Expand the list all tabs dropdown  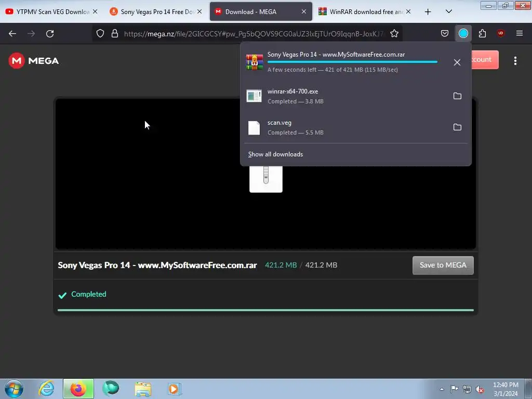[448, 11]
